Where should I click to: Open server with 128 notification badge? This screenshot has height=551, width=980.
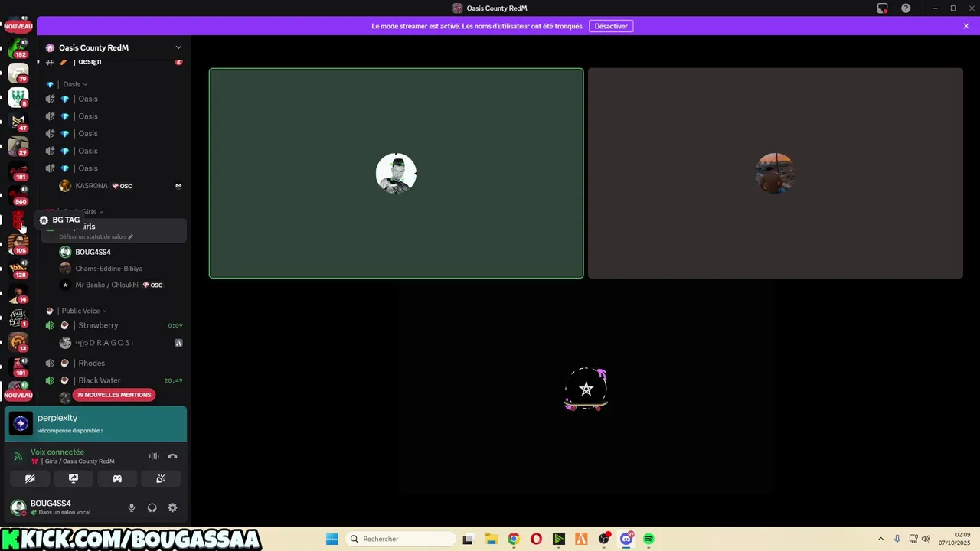pos(18,269)
